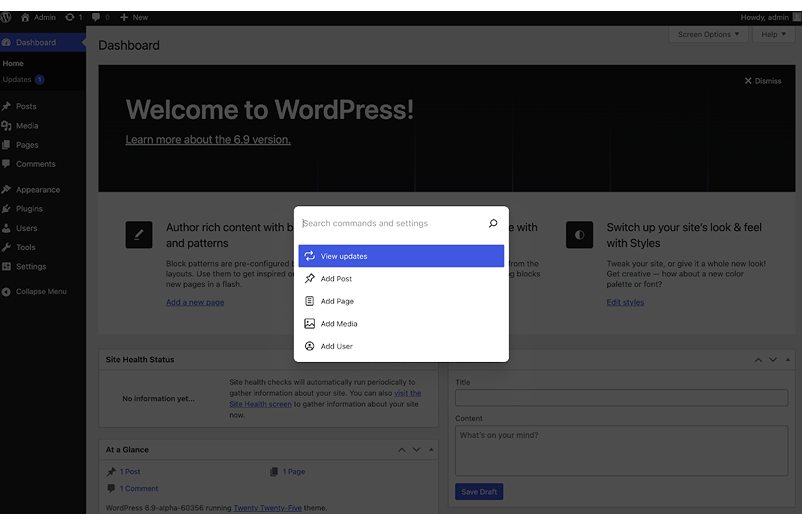Click the Users person icon in sidebar
802x526 pixels.
coord(6,228)
